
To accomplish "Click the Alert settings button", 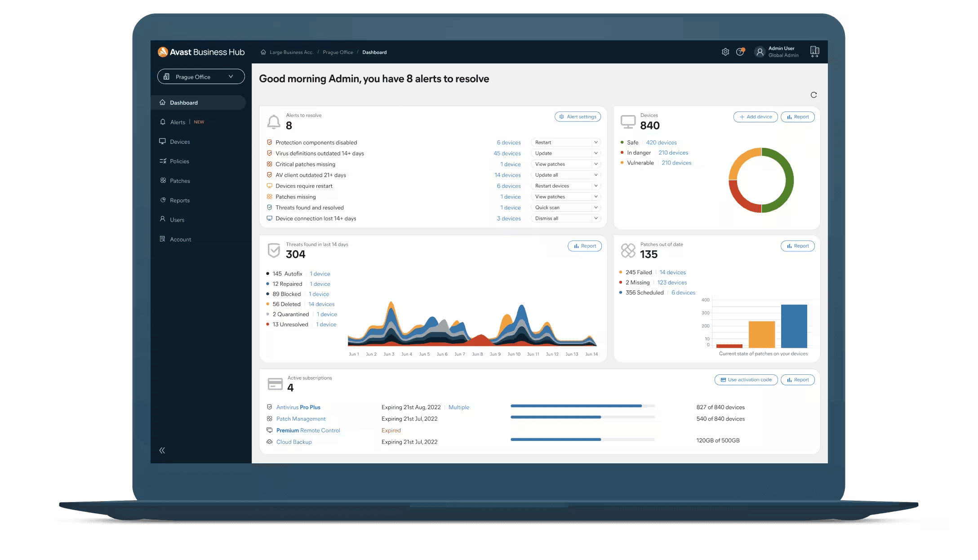I will (578, 116).
